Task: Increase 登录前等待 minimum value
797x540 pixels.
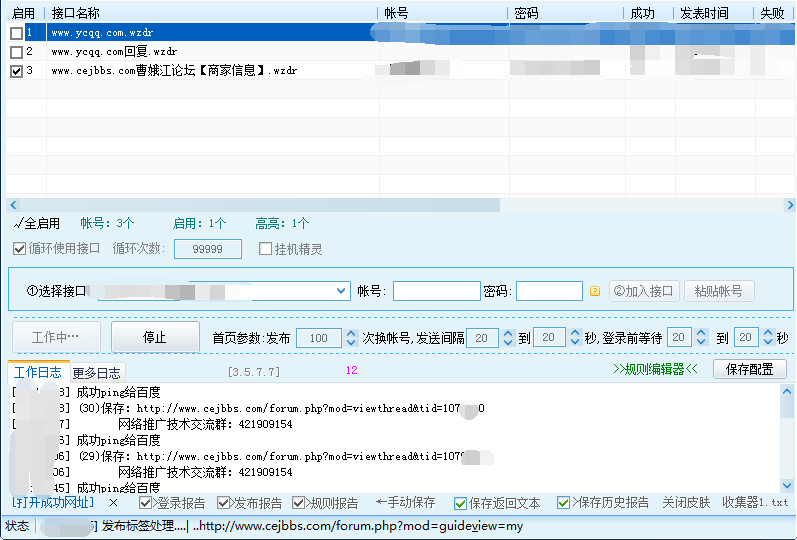Action: click(701, 333)
